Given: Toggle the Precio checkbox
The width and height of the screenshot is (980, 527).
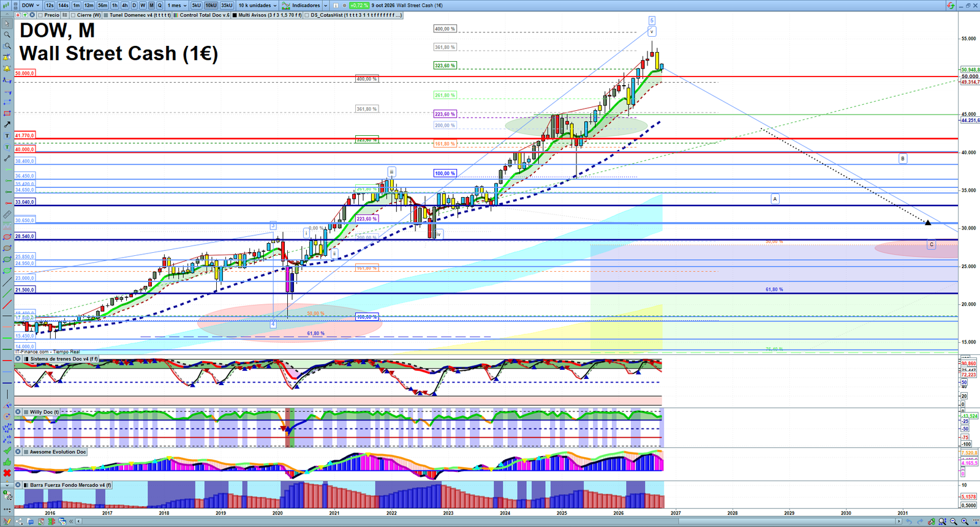Looking at the screenshot, I should click(40, 15).
